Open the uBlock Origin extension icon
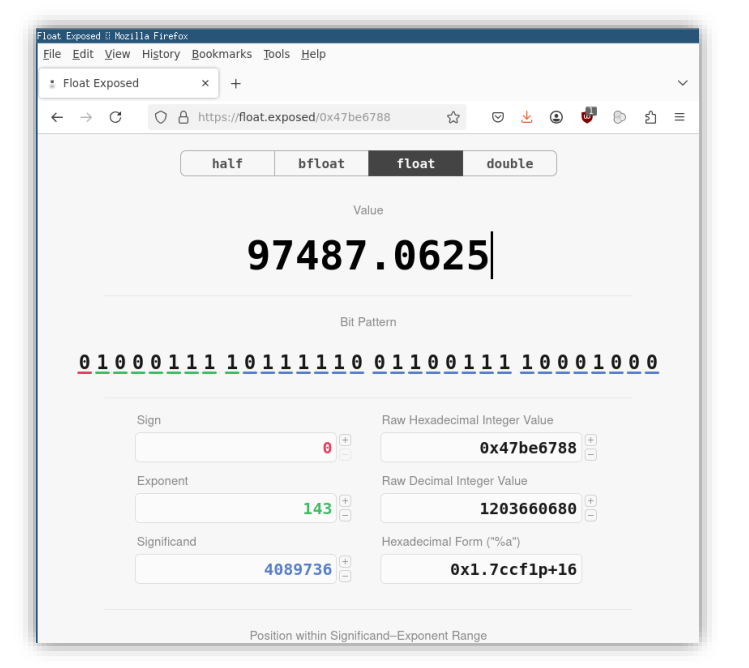This screenshot has height=668, width=749. (x=588, y=116)
